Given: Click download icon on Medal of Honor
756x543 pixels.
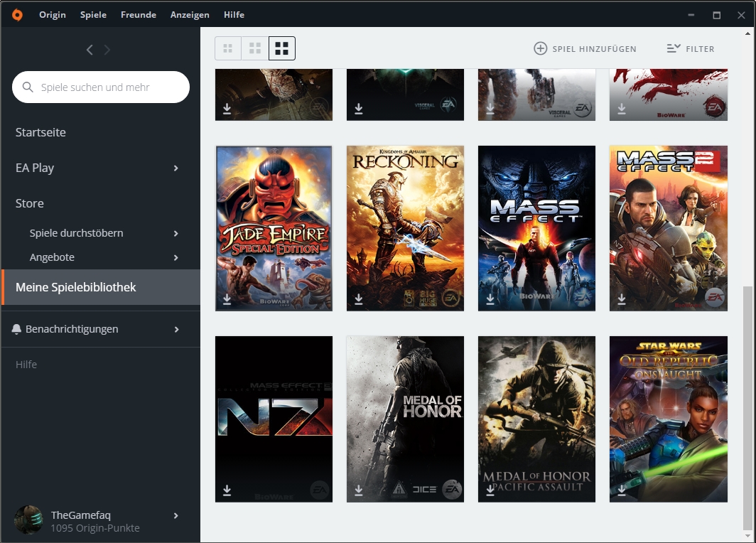Looking at the screenshot, I should pyautogui.click(x=359, y=490).
